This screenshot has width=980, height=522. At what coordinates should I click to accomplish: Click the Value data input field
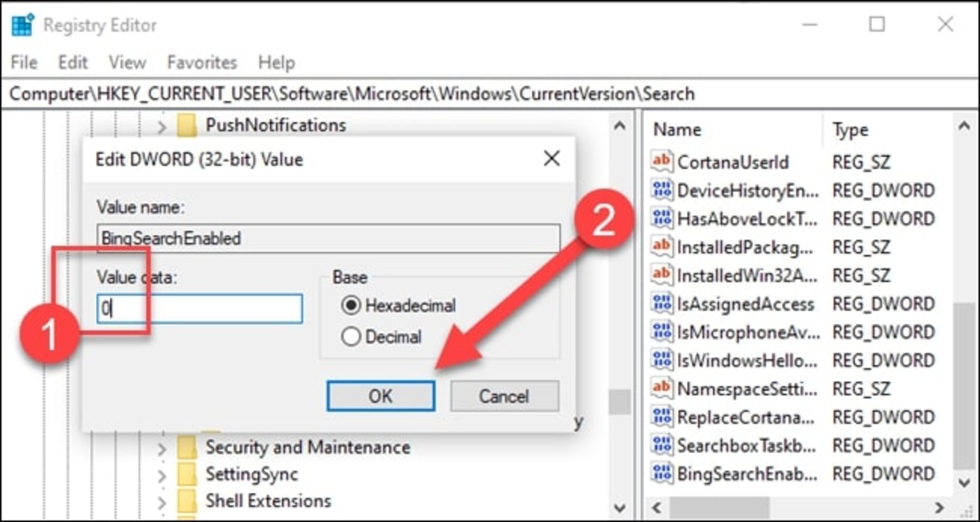200,309
